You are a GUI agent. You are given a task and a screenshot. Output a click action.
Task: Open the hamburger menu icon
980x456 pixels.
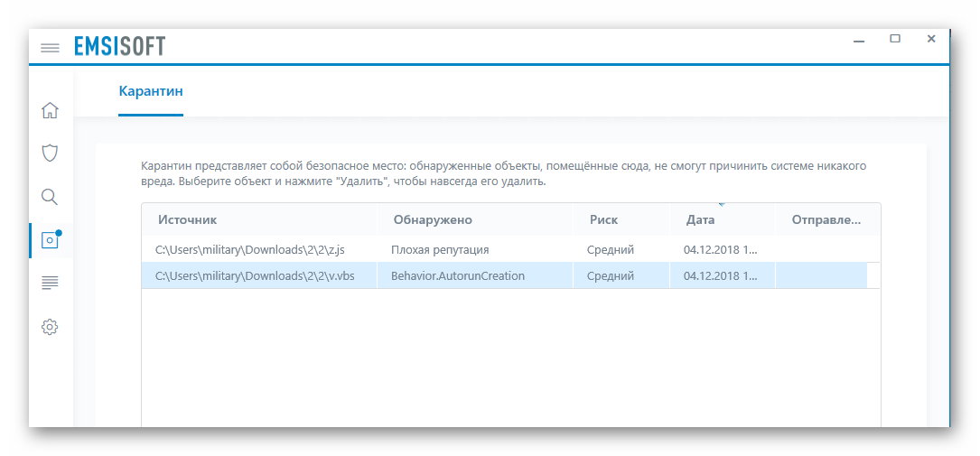click(50, 48)
